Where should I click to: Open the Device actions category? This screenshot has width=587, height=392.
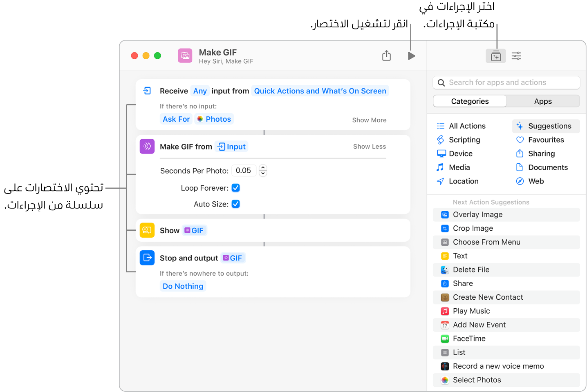(460, 154)
